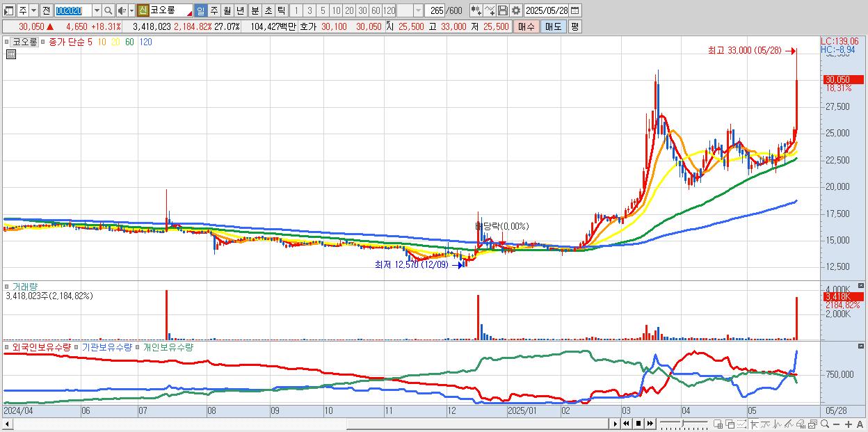The width and height of the screenshot is (868, 432).
Task: Click the 평 button
Action: (574, 26)
